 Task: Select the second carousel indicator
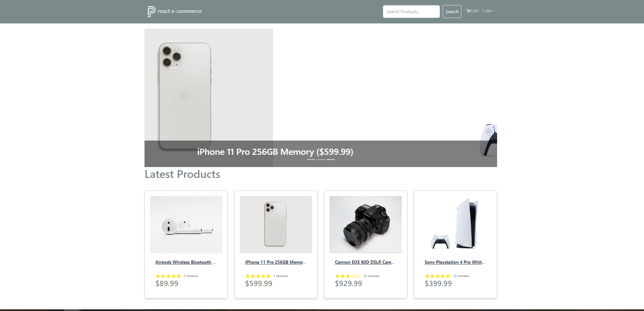(x=321, y=159)
